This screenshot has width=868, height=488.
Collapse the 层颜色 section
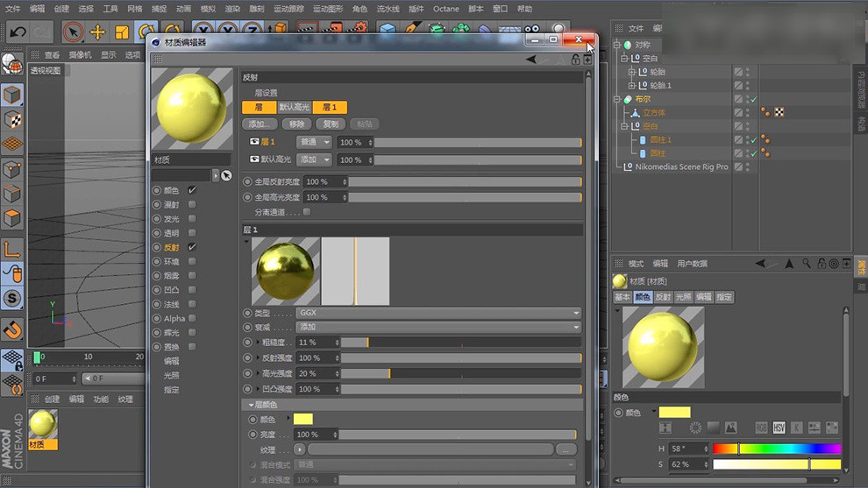click(x=251, y=405)
